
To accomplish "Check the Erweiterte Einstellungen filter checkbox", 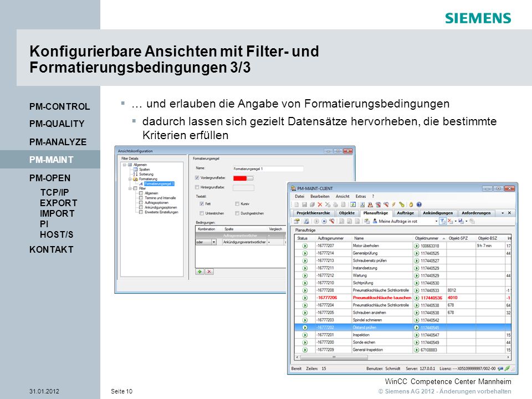I will coord(141,212).
